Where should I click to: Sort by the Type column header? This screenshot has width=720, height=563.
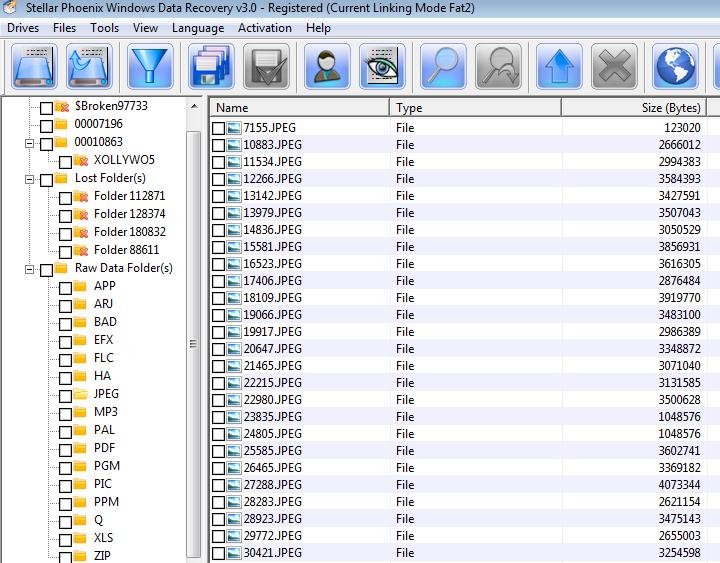476,108
